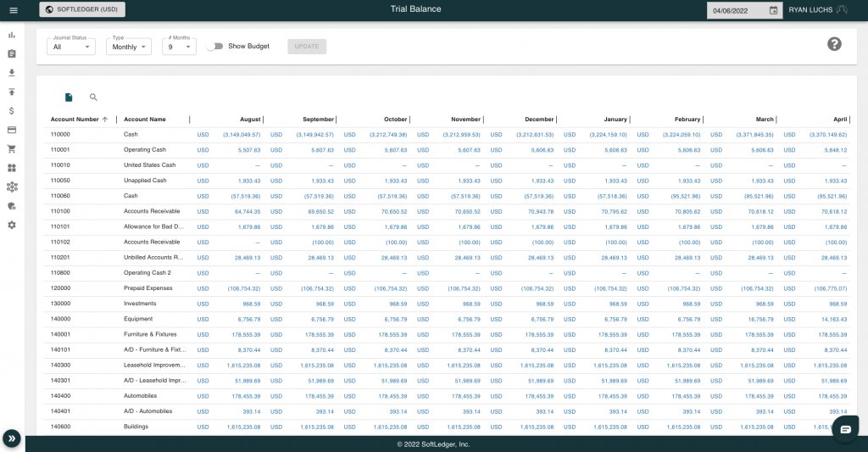This screenshot has height=452, width=868.
Task: Open Equipment March balance 16,756.79
Action: pos(760,319)
